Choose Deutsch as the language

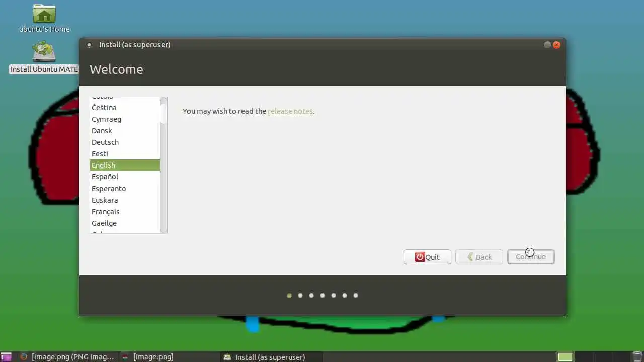[x=125, y=142]
